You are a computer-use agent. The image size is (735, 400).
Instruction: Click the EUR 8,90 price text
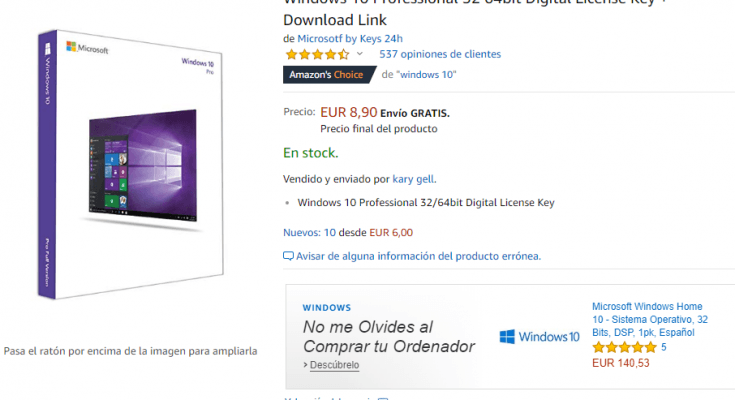[x=348, y=112]
